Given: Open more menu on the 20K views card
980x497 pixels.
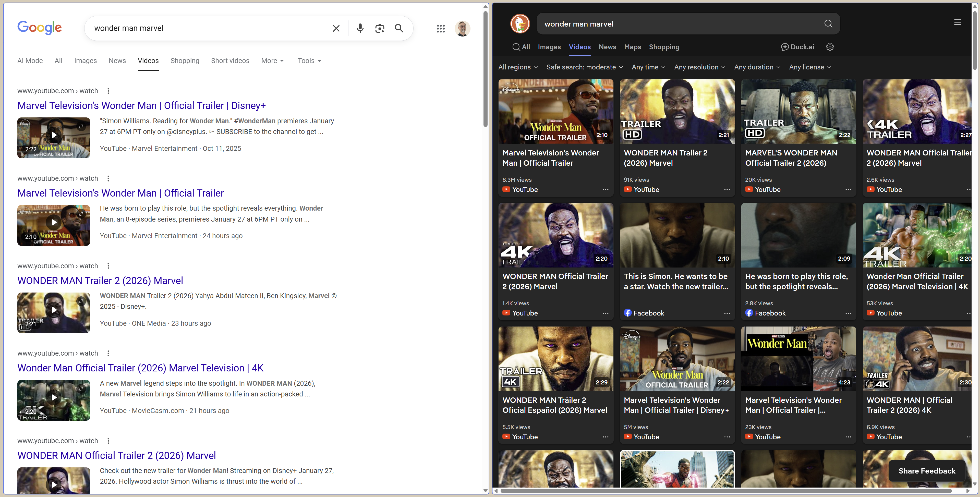Looking at the screenshot, I should 848,189.
